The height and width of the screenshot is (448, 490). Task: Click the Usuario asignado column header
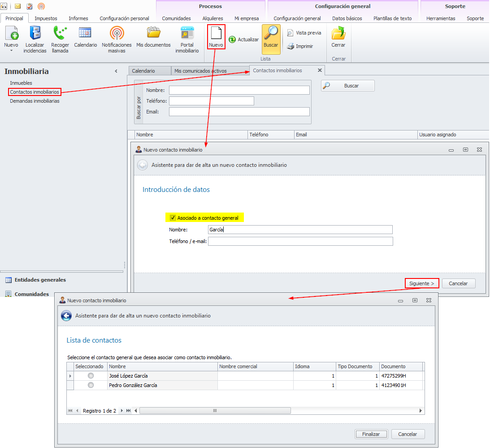pos(453,135)
